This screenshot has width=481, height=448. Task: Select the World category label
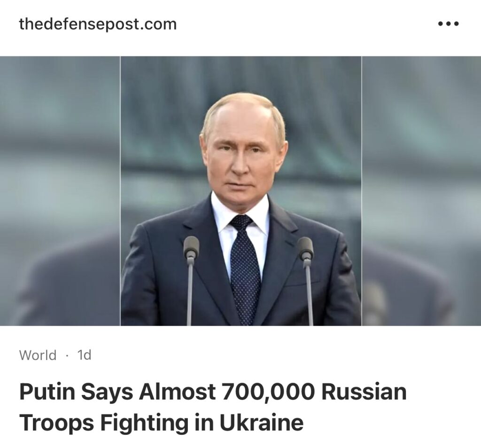coord(38,355)
